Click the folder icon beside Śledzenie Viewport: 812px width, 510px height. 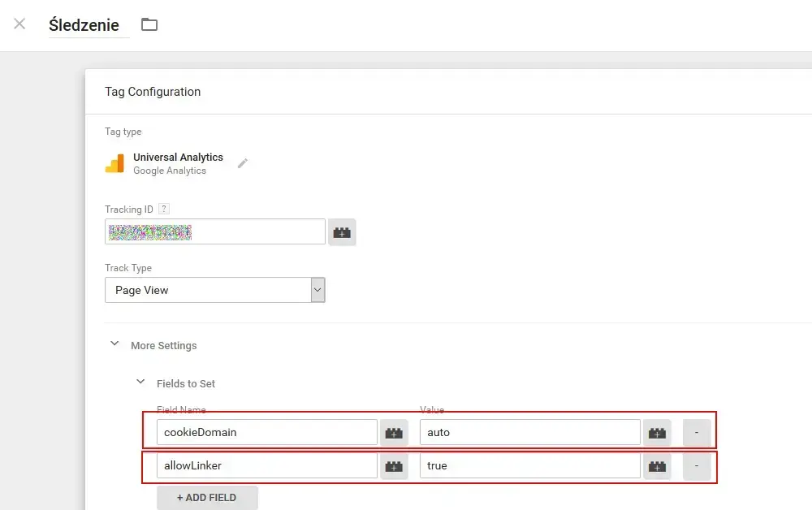click(x=149, y=24)
